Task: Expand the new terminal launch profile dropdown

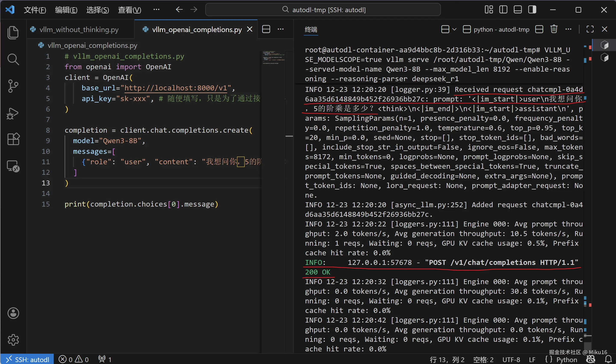Action: coord(454,29)
